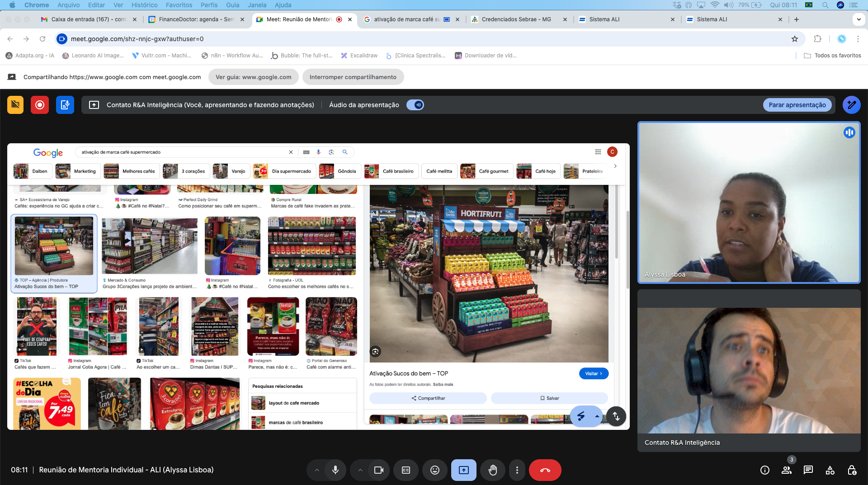Open the Favoritos menu
Viewport: 868px width, 485px height.
pos(179,5)
